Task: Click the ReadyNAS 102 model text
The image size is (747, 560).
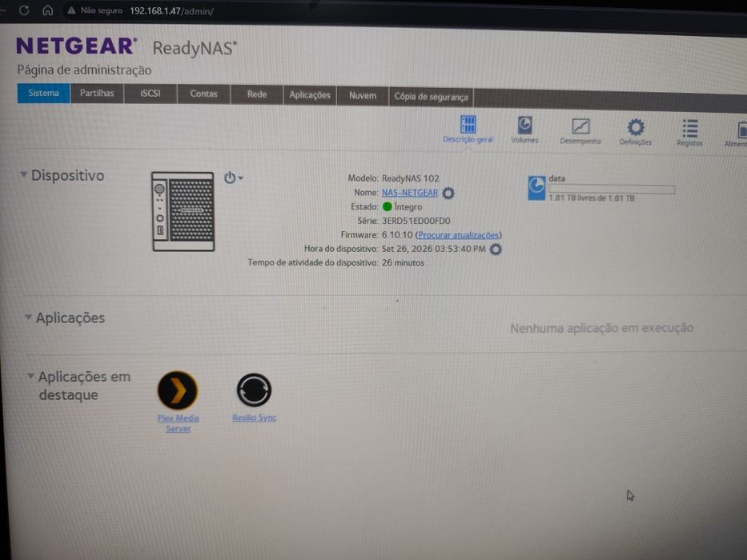Action: tap(410, 178)
